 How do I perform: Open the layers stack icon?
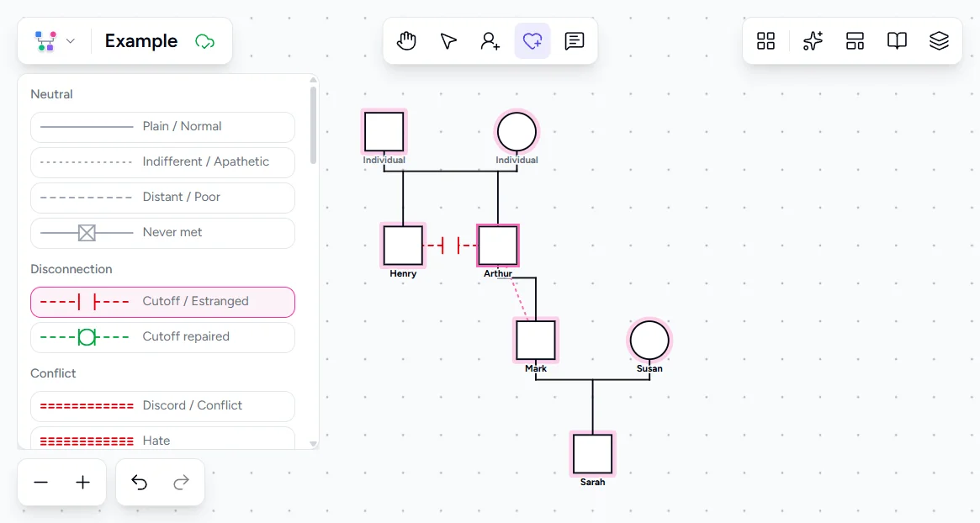coord(939,41)
